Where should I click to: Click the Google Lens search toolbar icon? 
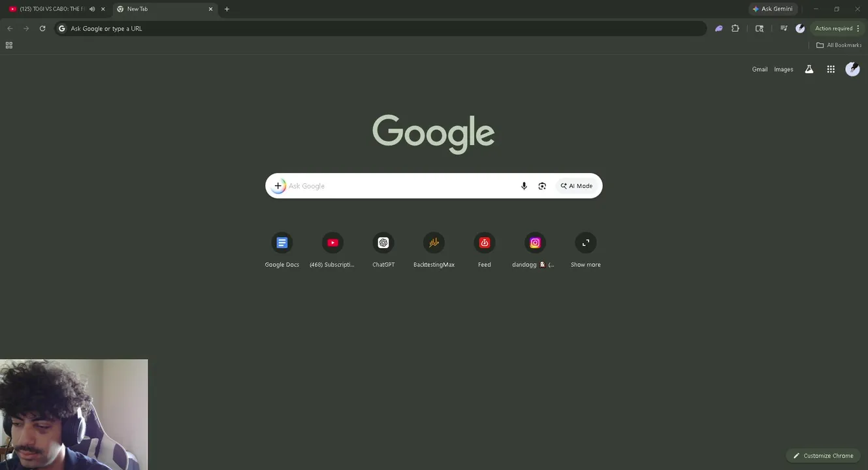pyautogui.click(x=760, y=29)
